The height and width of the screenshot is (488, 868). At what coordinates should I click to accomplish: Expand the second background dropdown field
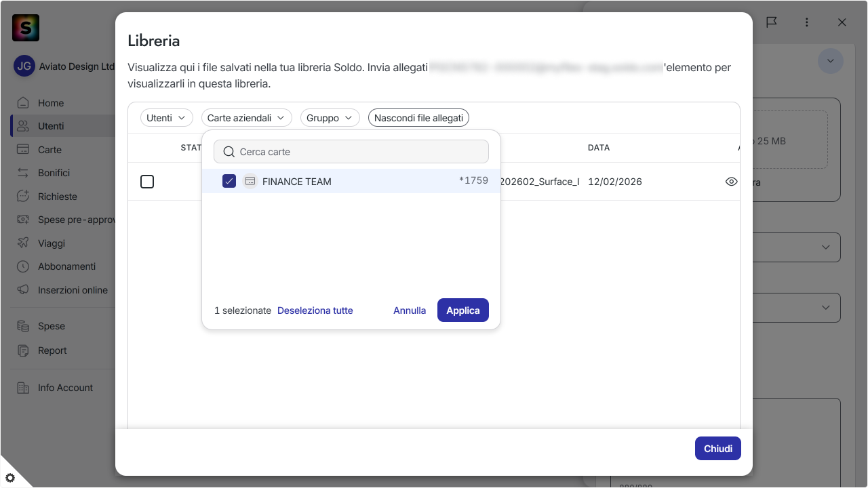825,308
